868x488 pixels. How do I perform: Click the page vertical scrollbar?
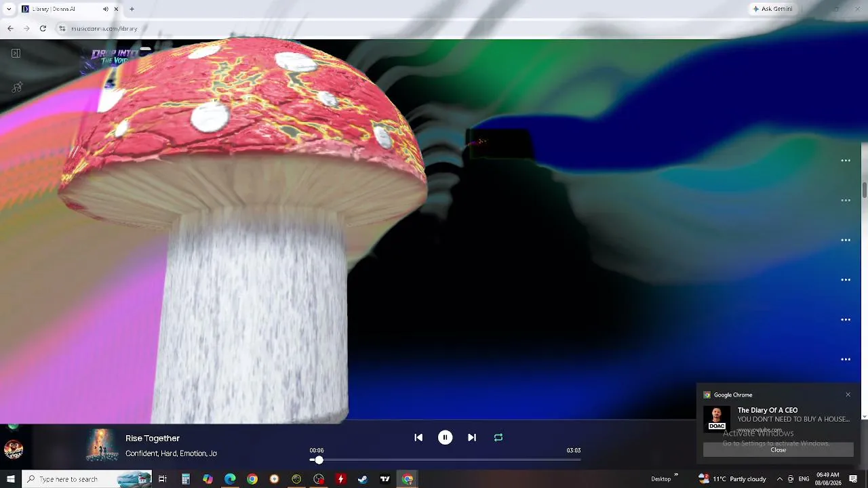tap(864, 190)
